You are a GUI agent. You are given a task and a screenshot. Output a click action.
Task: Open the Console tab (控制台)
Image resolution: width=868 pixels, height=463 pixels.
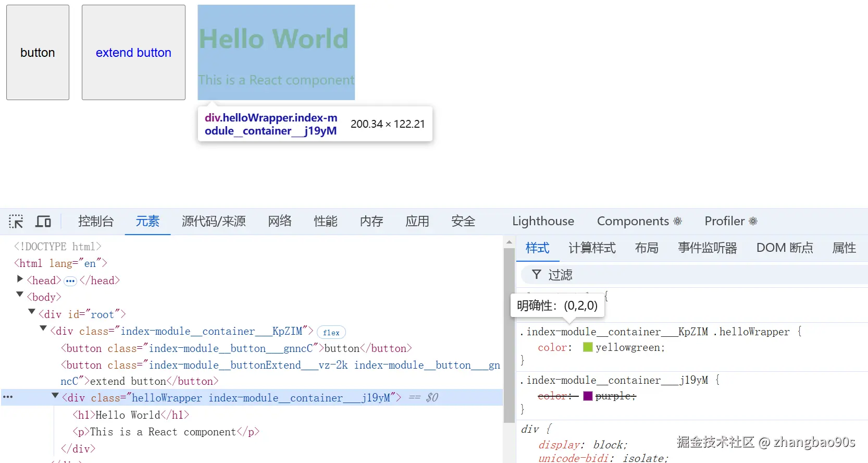[x=96, y=221]
